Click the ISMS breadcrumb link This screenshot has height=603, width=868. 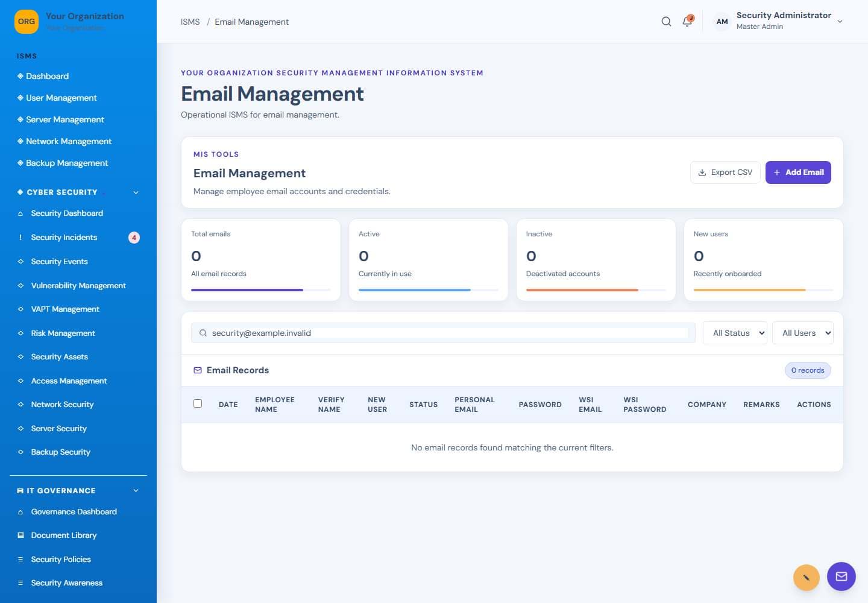190,22
